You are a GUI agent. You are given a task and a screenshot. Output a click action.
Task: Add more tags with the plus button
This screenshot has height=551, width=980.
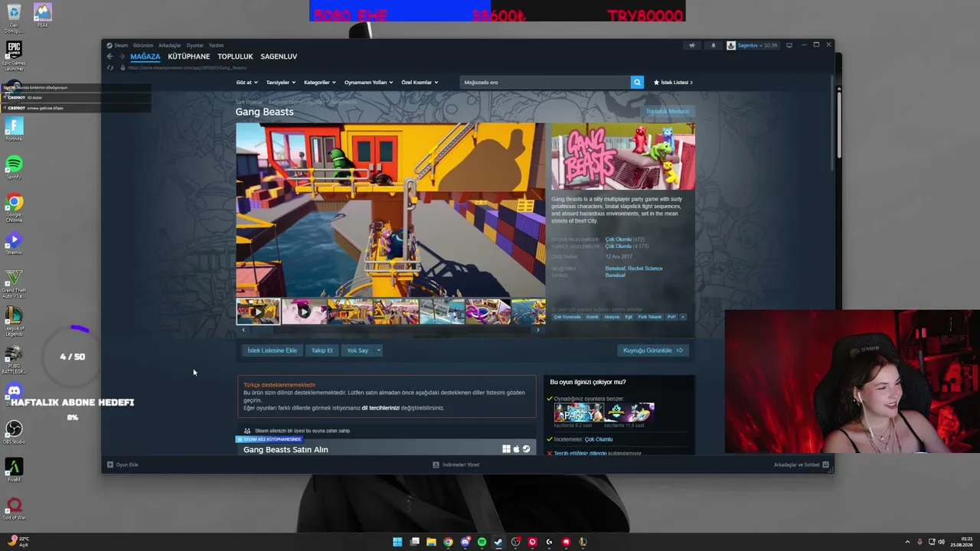click(x=682, y=317)
